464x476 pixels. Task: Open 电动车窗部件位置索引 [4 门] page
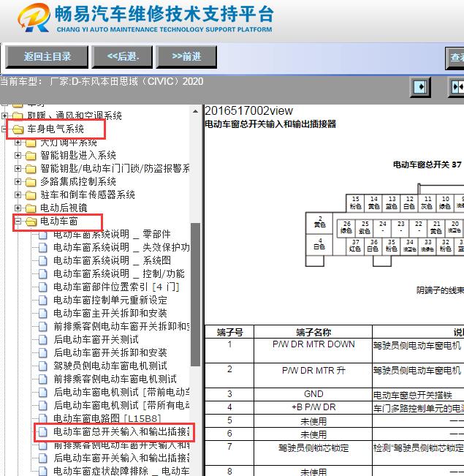[116, 287]
